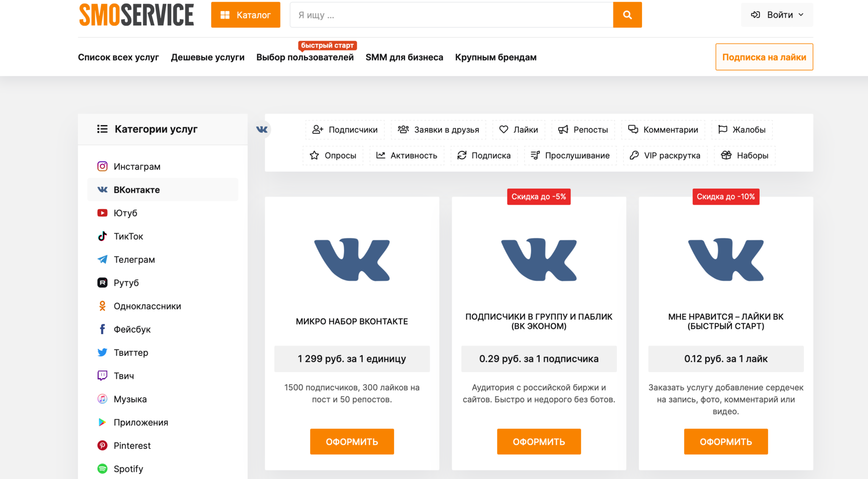The width and height of the screenshot is (868, 479).
Task: Select the Лайки filter tab
Action: [519, 130]
